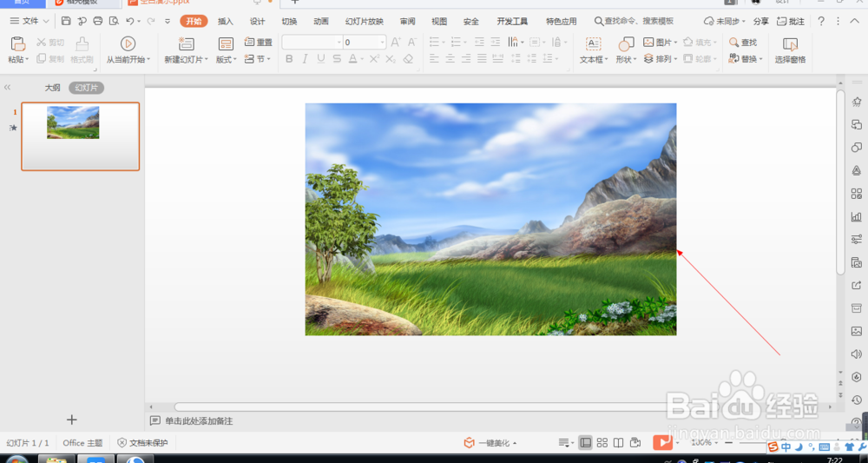The width and height of the screenshot is (868, 463).
Task: Switch to Reading view book icon
Action: pyautogui.click(x=619, y=442)
